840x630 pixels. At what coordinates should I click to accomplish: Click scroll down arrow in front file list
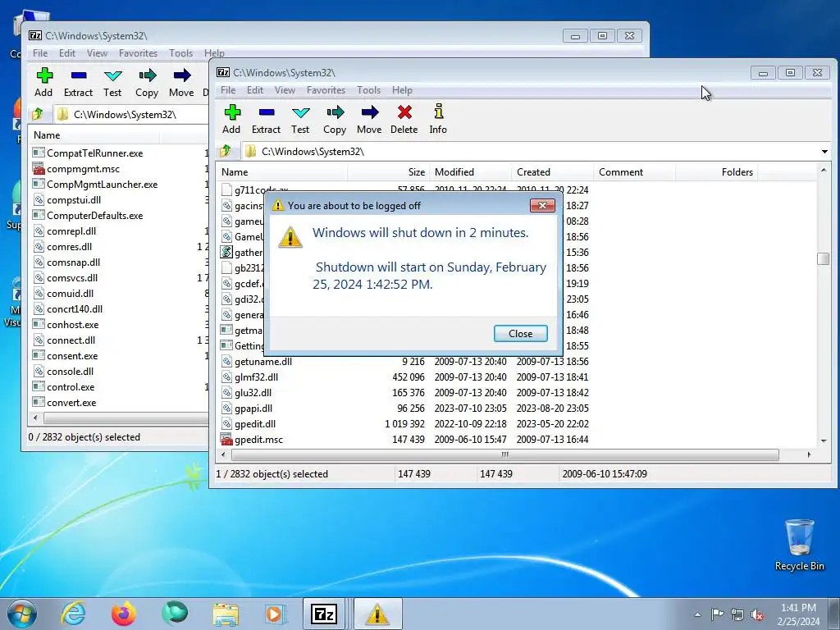[824, 441]
